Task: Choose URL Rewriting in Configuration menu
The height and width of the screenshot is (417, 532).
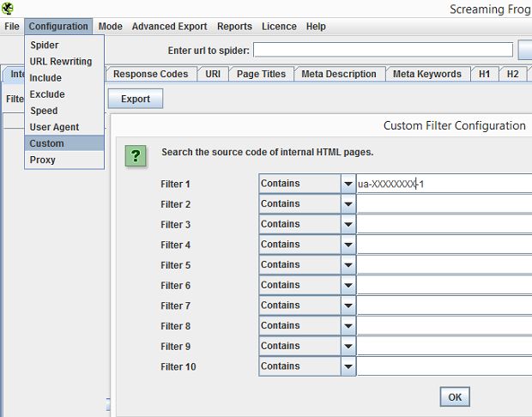Action: click(60, 62)
